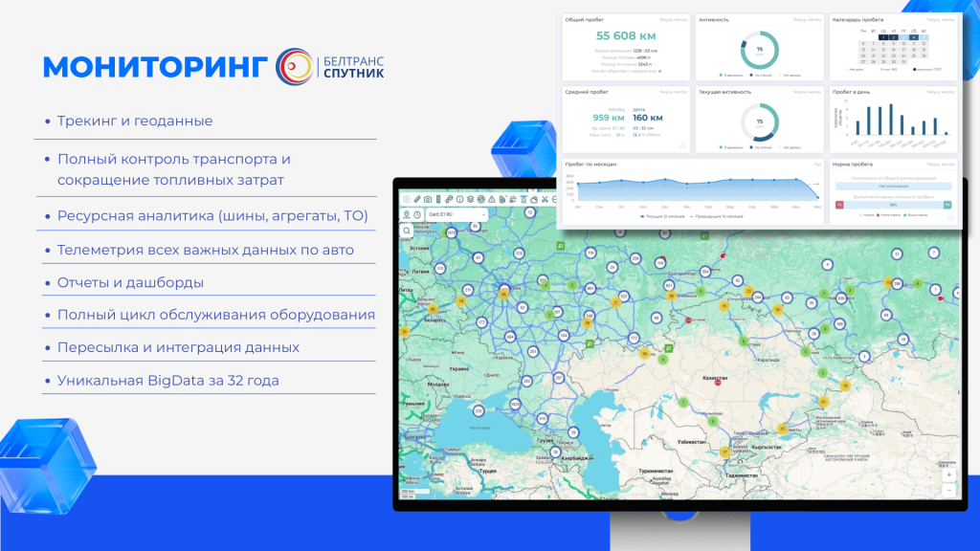Click the vertical traffic-light style toolbar icon
This screenshot has width=980, height=551.
click(438, 199)
